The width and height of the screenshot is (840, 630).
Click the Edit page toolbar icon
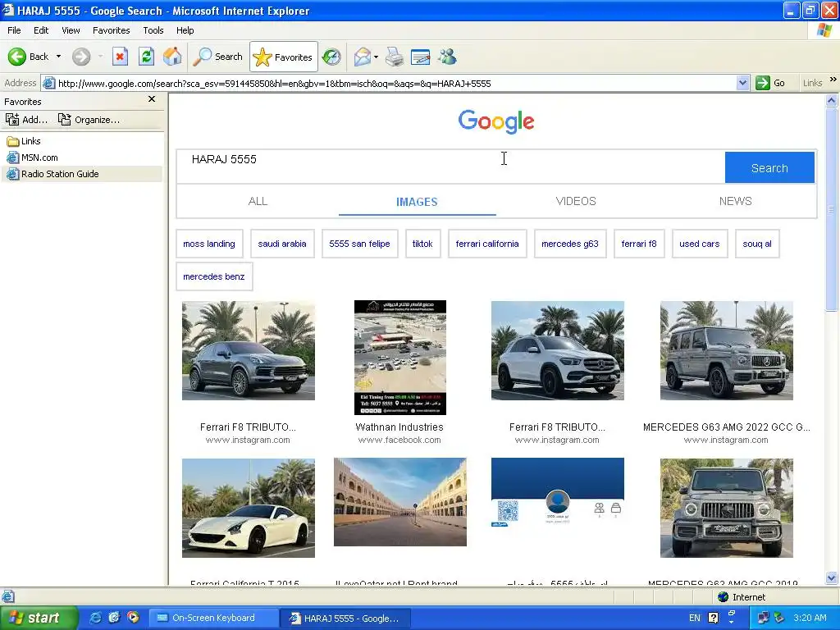pos(421,57)
